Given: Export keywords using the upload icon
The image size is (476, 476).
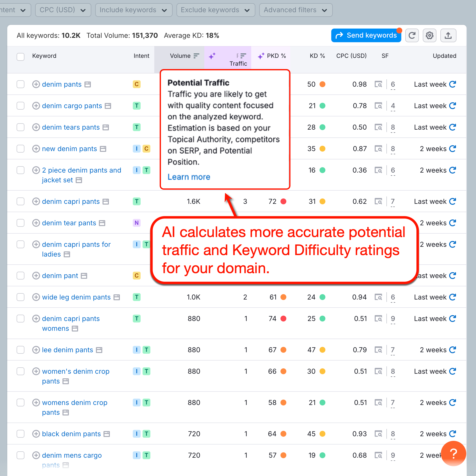Looking at the screenshot, I should pyautogui.click(x=448, y=35).
